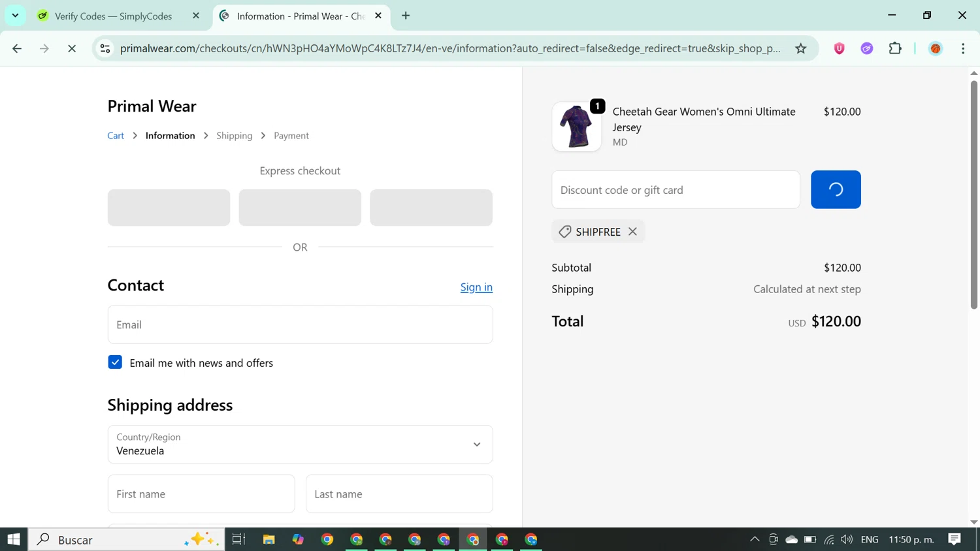Screen dimensions: 980x551
Task: Open the Chrome profile avatar
Action: (936, 48)
